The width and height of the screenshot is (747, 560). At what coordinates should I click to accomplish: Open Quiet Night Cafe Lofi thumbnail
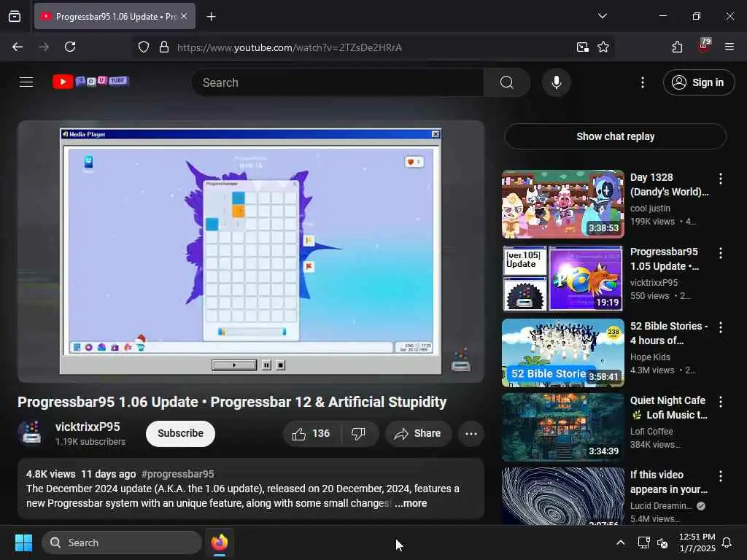(x=562, y=427)
